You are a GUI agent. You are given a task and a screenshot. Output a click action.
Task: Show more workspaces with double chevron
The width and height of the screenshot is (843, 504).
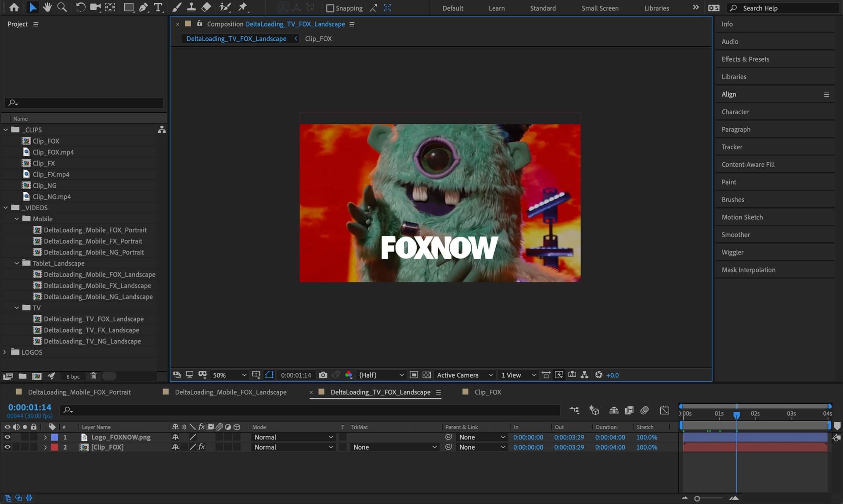click(695, 7)
